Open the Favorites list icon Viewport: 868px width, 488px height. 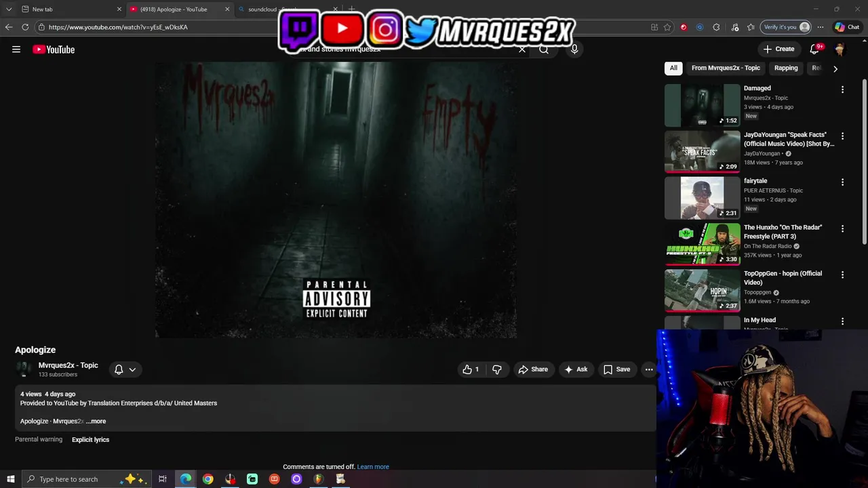click(x=751, y=27)
